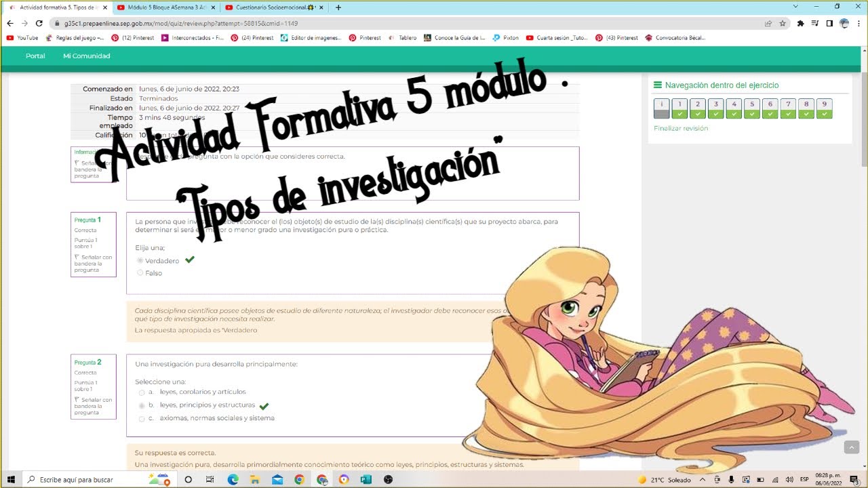Select option b. leyes, principios y estructuras

click(142, 405)
